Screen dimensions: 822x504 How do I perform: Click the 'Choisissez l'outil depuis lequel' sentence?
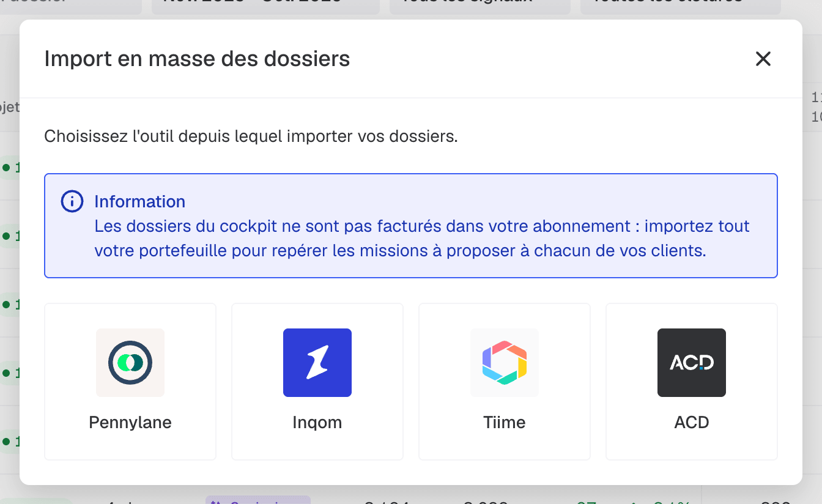pyautogui.click(x=251, y=136)
